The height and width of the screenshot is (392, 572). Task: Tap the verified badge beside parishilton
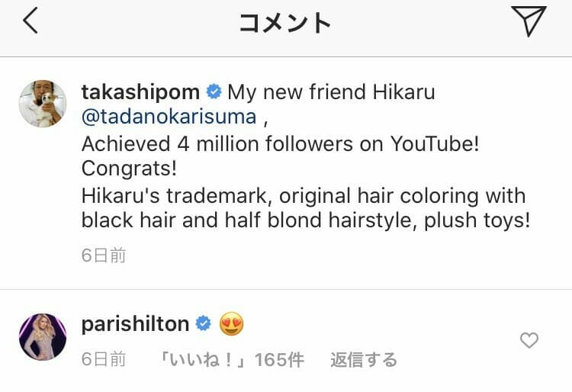(203, 323)
